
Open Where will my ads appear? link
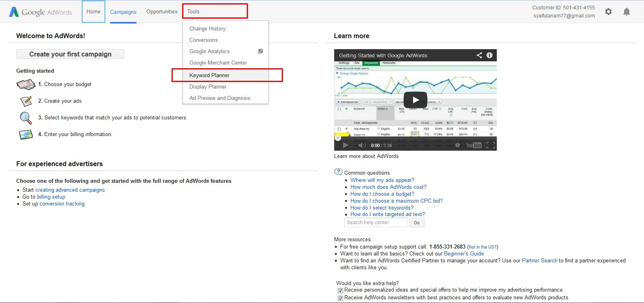coord(382,180)
